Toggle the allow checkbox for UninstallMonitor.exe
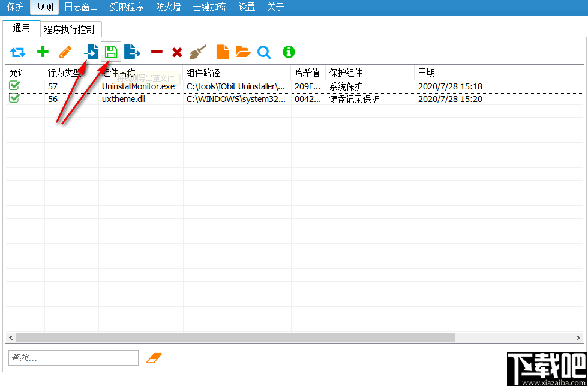 coord(14,86)
